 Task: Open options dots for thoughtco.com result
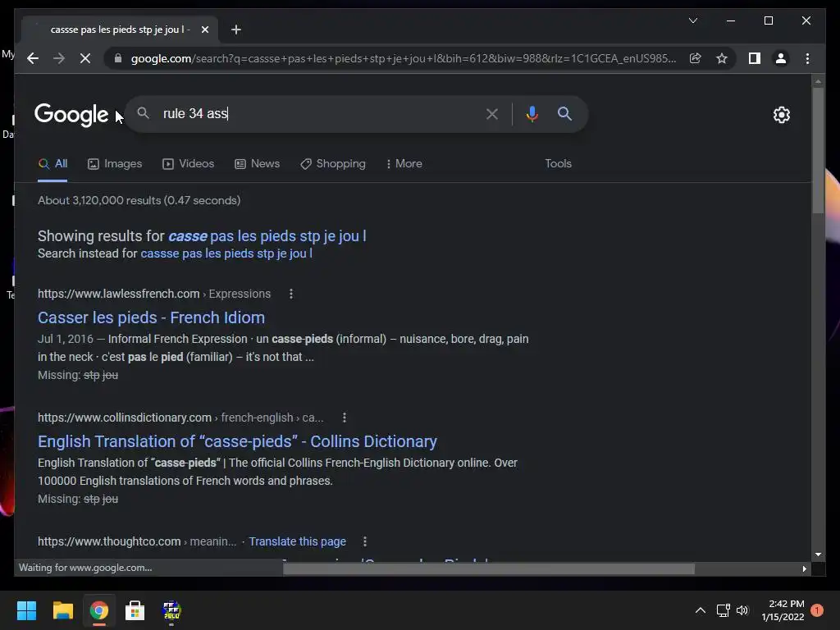tap(365, 541)
